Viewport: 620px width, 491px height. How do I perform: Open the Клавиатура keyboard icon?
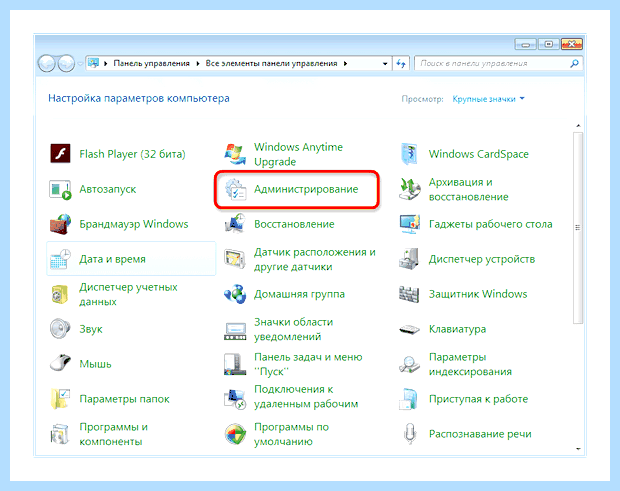coord(409,329)
